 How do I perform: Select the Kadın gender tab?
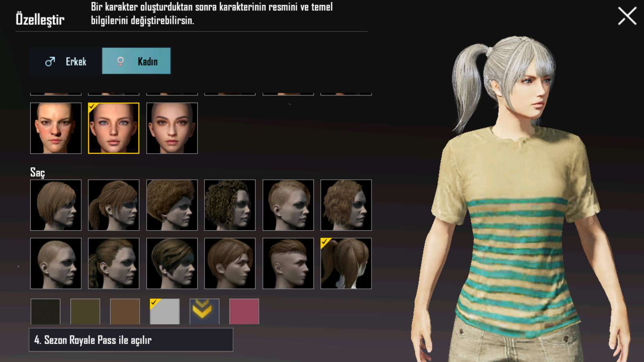(x=136, y=61)
